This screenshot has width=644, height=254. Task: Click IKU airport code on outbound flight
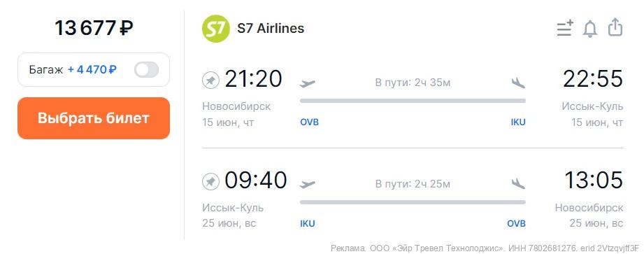click(x=518, y=122)
